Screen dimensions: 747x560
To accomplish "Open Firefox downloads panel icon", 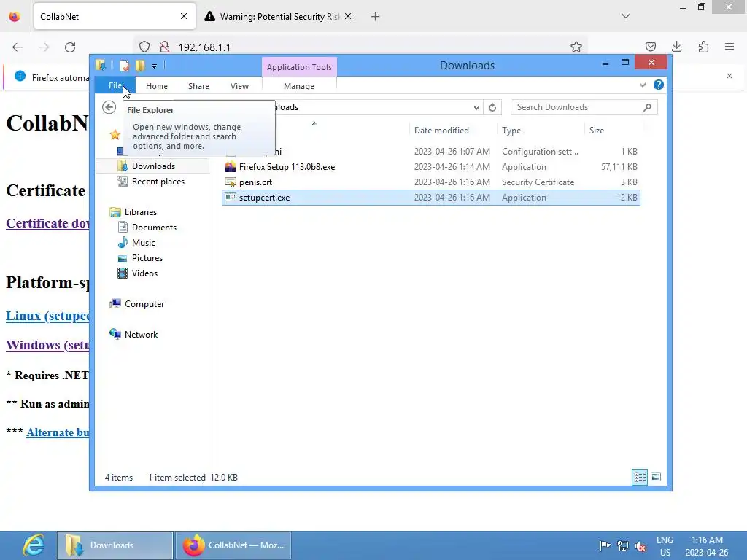I will pos(677,47).
